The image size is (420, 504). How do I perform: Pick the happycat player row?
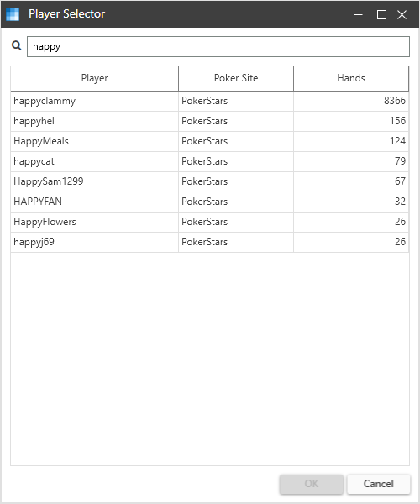click(209, 161)
